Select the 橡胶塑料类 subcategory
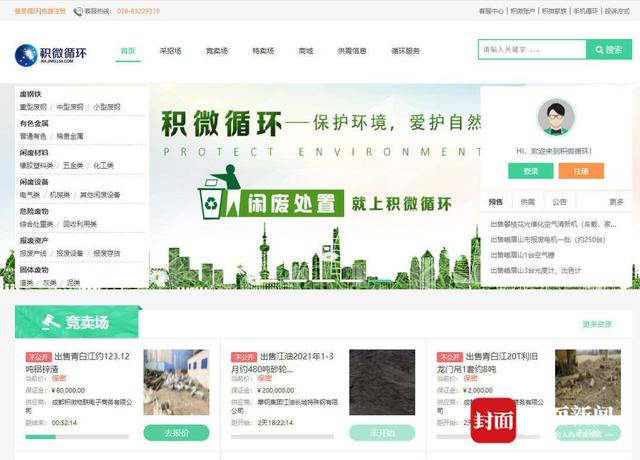The width and height of the screenshot is (640, 460). pyautogui.click(x=37, y=166)
